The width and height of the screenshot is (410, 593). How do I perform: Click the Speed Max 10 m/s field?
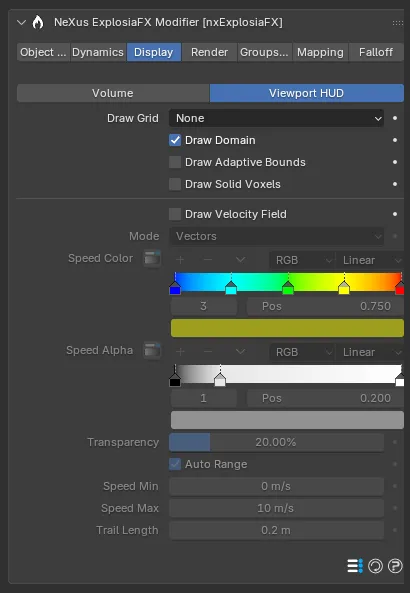(276, 508)
